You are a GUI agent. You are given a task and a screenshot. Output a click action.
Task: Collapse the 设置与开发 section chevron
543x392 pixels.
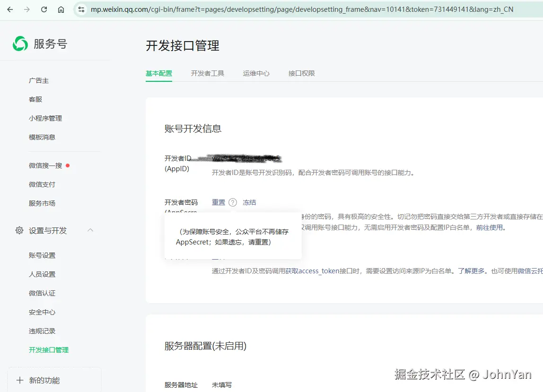[x=90, y=230]
